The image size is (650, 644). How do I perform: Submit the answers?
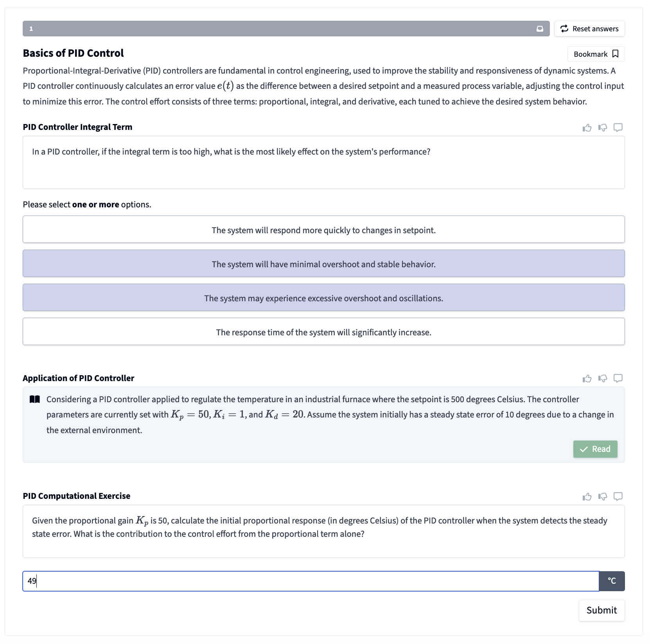601,610
